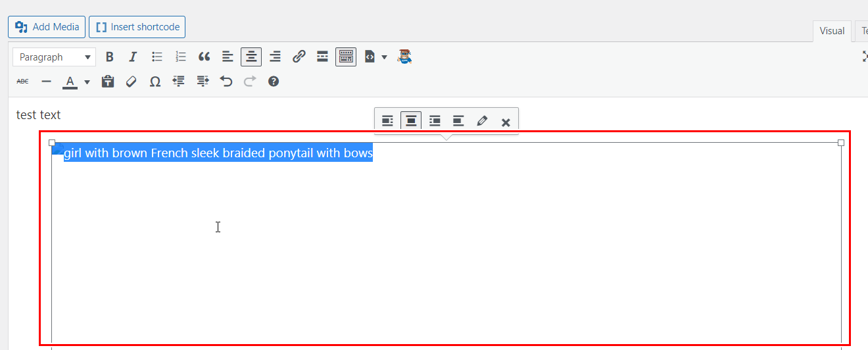Select the broken image alt text placeholder
The height and width of the screenshot is (350, 868).
click(218, 153)
